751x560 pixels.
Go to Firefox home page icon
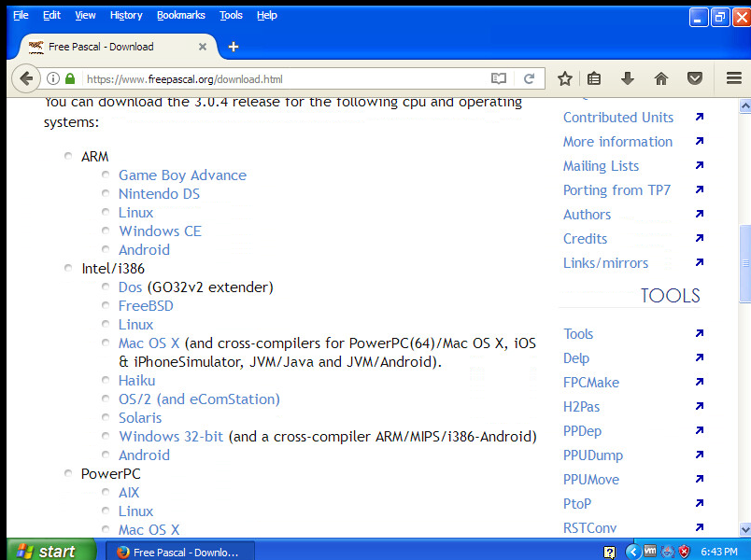click(x=661, y=78)
